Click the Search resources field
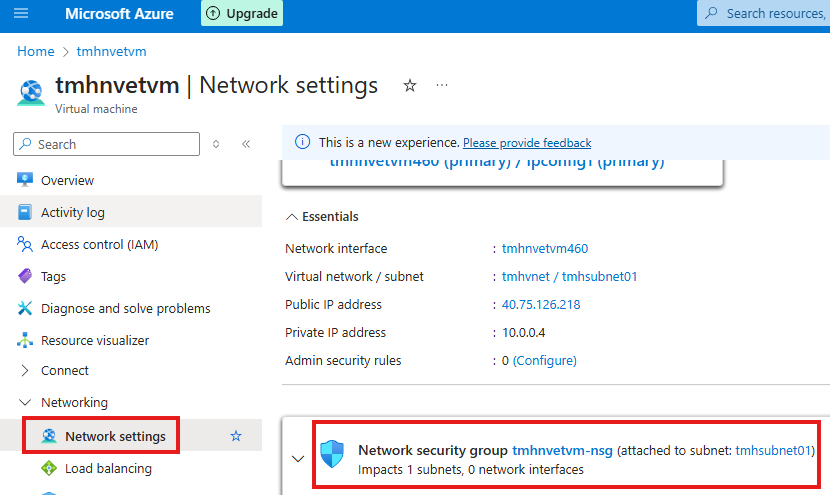This screenshot has height=495, width=830. pyautogui.click(x=763, y=13)
